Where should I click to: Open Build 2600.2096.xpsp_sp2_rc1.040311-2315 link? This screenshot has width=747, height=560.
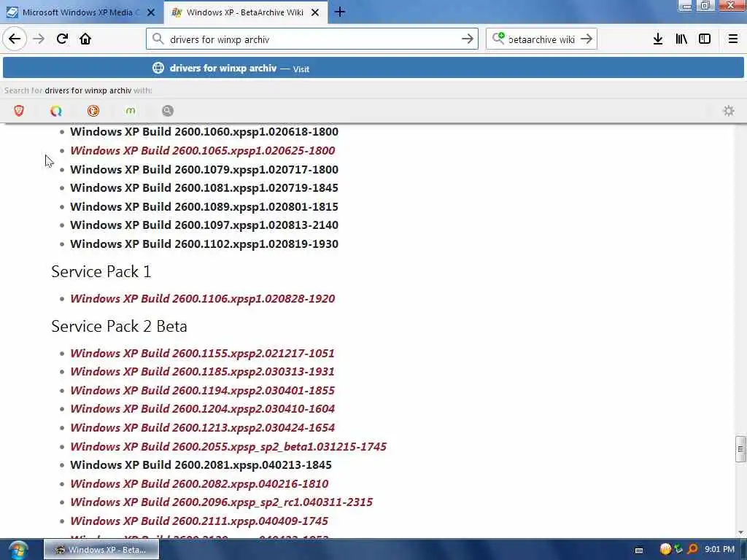pyautogui.click(x=222, y=502)
